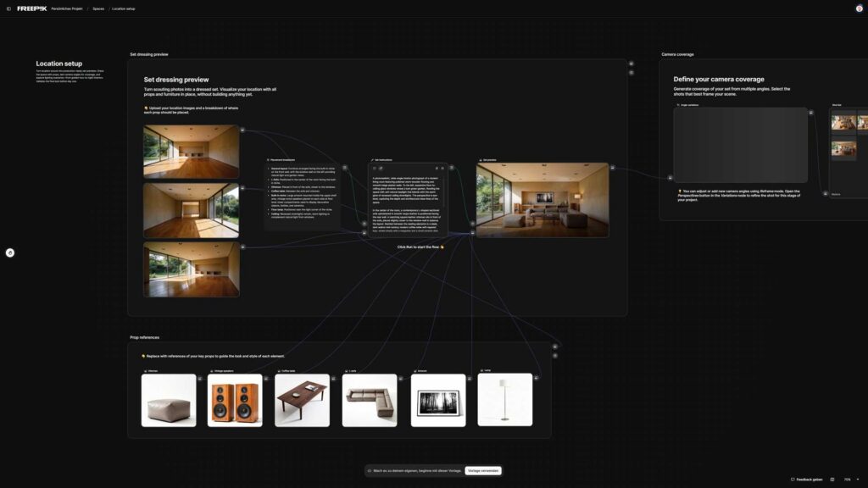This screenshot has width=868, height=488.
Task: Click the 'Set dressing preview' group label
Action: tap(149, 54)
